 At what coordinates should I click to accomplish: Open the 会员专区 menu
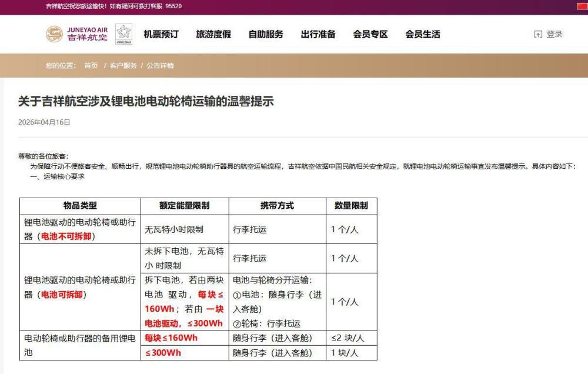coord(370,34)
